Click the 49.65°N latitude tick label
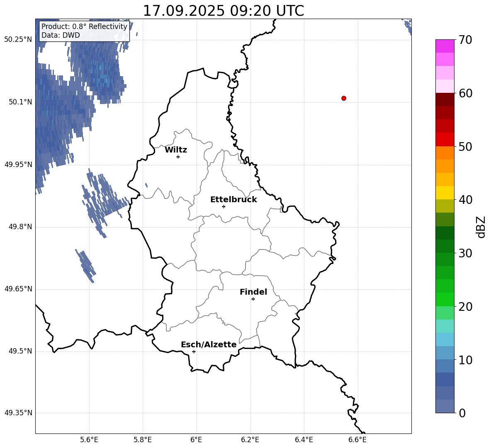The height and width of the screenshot is (448, 491). point(18,289)
